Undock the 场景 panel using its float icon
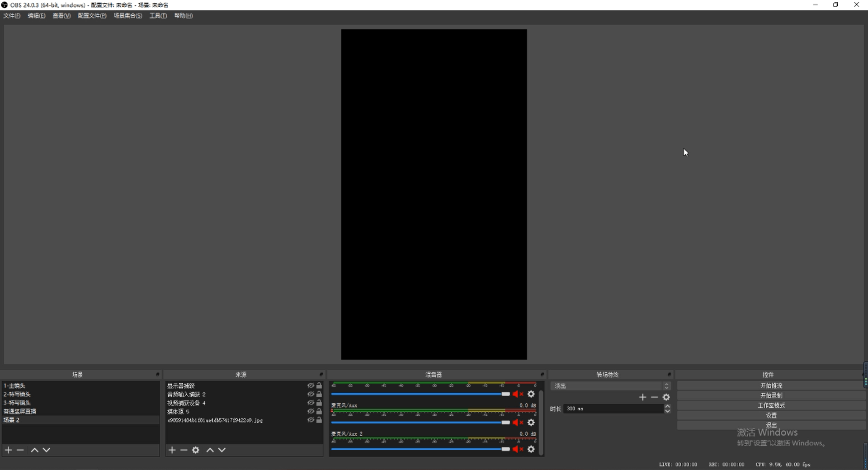The height and width of the screenshot is (470, 868). [157, 374]
